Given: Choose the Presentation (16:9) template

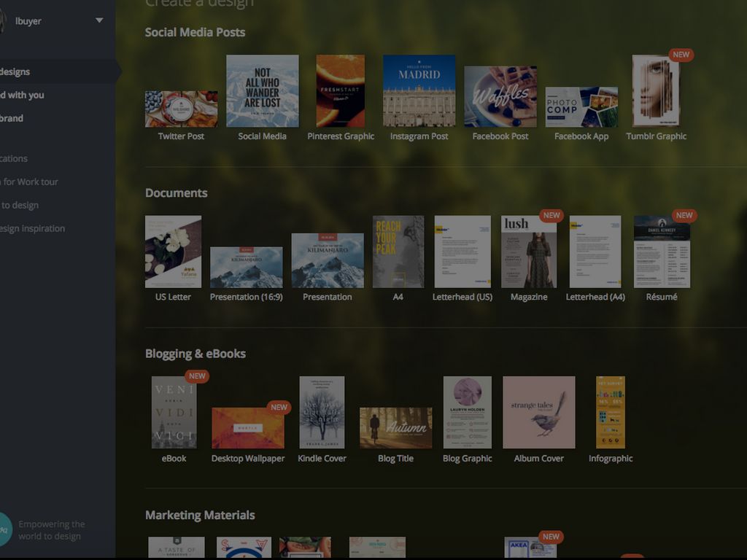Looking at the screenshot, I should pyautogui.click(x=246, y=268).
